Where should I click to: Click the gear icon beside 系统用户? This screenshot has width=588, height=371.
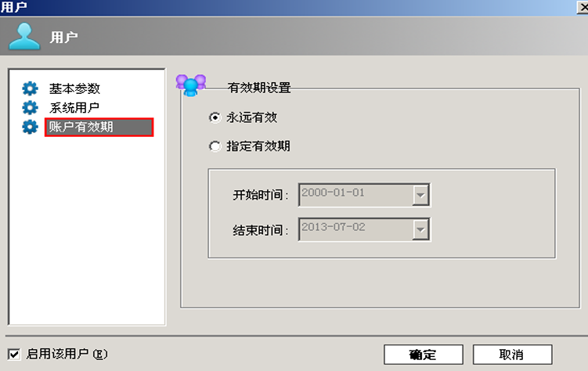[x=30, y=107]
